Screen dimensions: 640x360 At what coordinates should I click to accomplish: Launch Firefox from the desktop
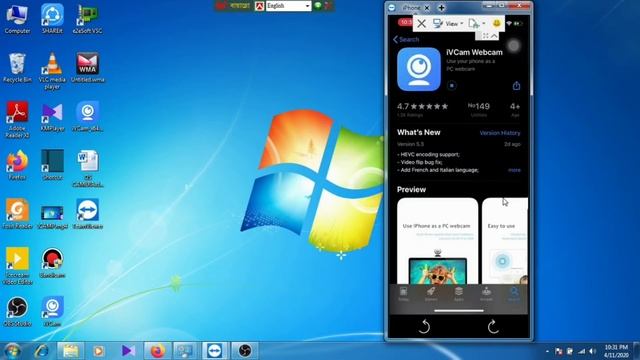point(17,165)
